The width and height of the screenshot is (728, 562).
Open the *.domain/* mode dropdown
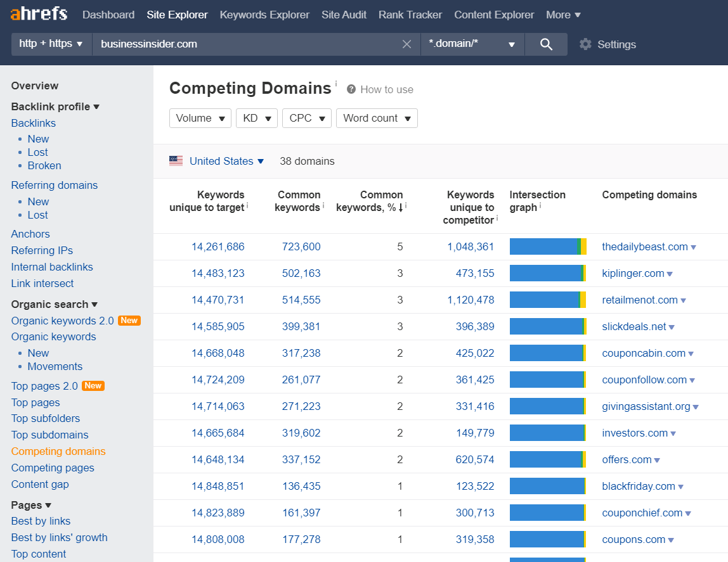(472, 44)
